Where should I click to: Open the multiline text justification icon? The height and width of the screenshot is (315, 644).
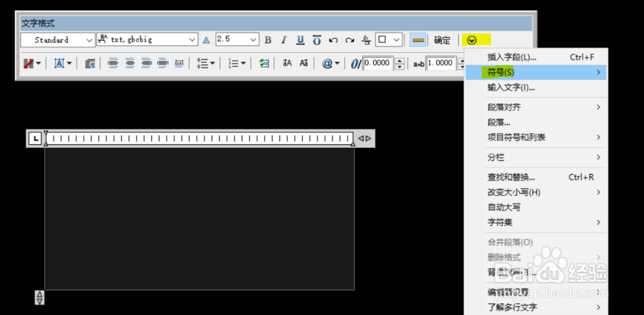point(59,64)
